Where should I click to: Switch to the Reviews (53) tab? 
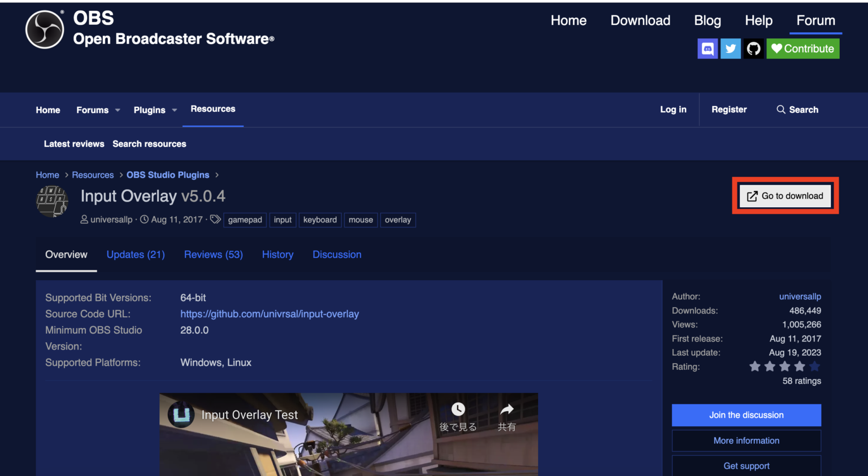pos(214,255)
